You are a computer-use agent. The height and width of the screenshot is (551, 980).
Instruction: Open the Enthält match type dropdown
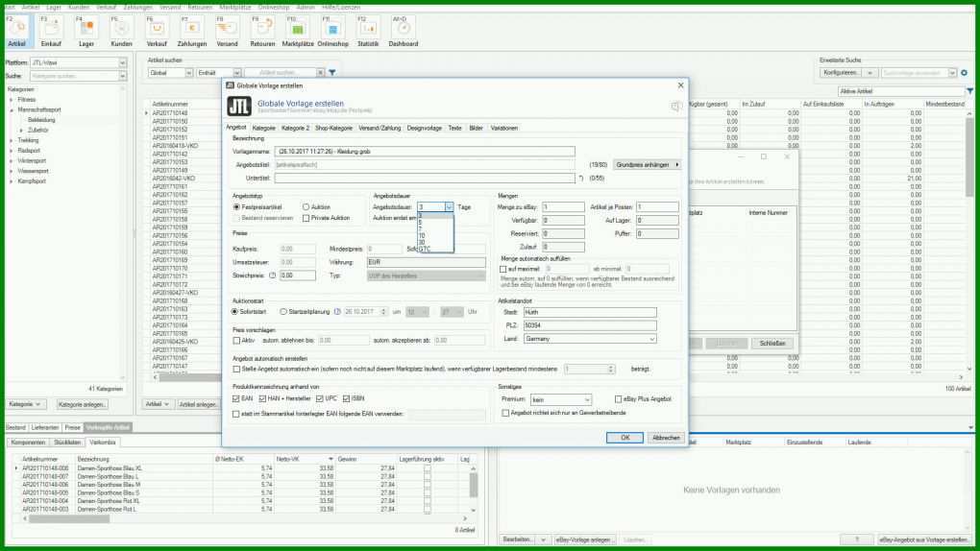tap(236, 73)
